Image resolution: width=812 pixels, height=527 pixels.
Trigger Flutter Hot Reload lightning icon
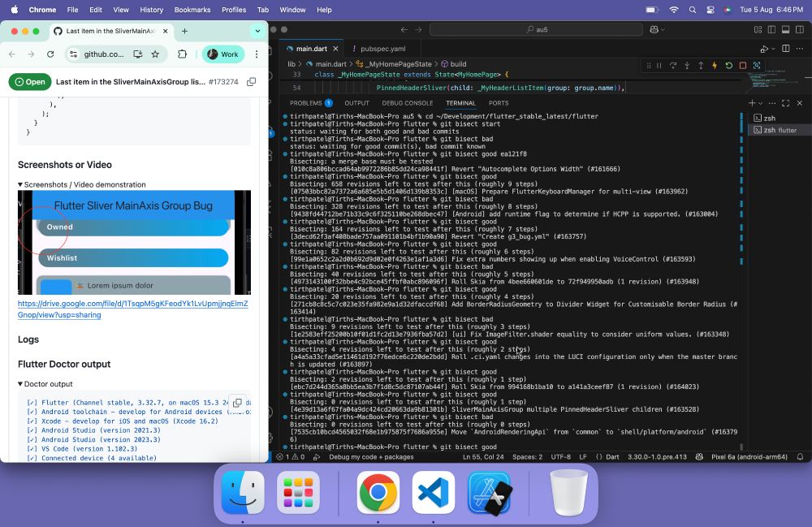(715, 66)
